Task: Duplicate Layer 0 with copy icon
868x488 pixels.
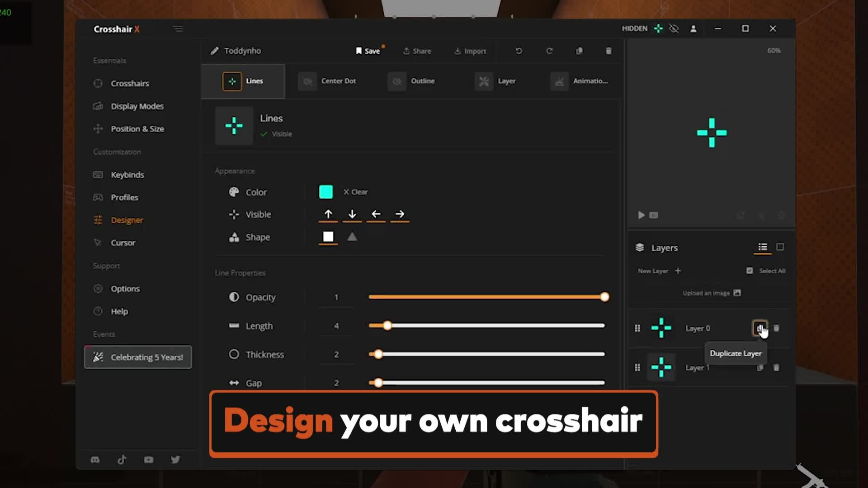Action: click(x=759, y=328)
